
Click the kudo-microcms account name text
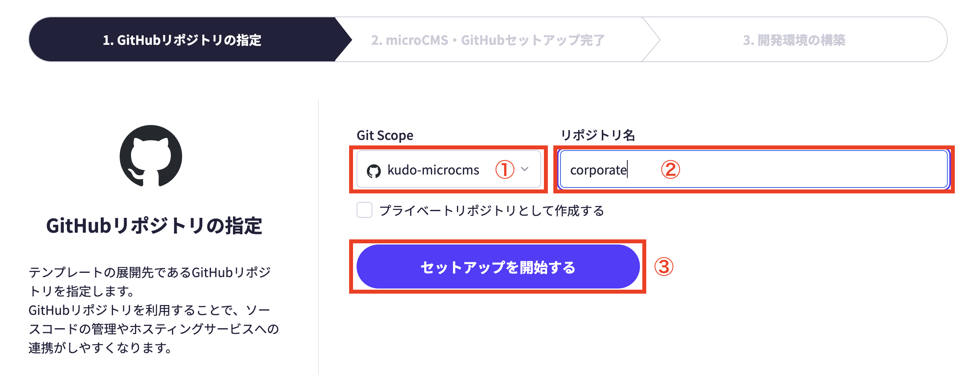pyautogui.click(x=433, y=170)
